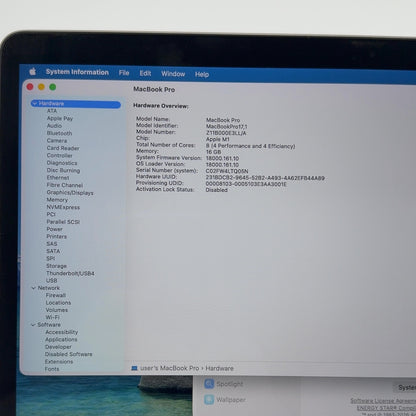This screenshot has height=416, width=416.
Task: Select Storage in the hardware list
Action: [56, 266]
